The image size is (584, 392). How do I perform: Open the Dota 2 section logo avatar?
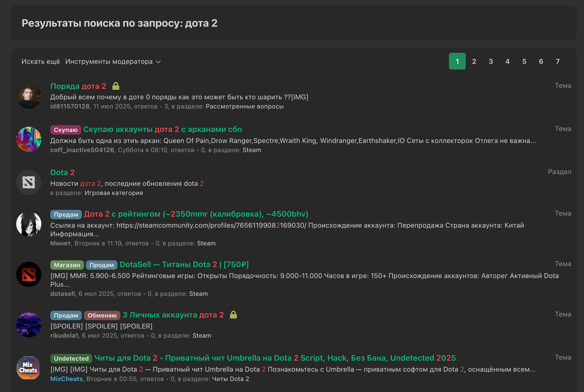coord(29,182)
